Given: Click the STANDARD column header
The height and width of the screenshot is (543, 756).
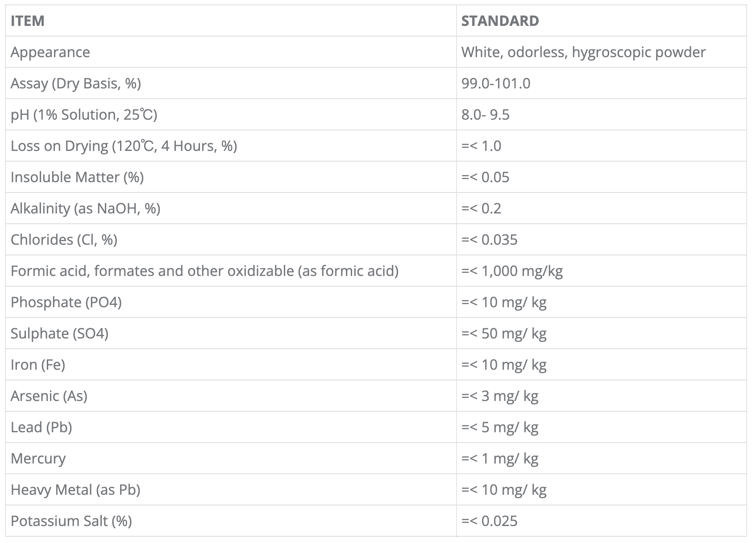Looking at the screenshot, I should click(500, 21).
